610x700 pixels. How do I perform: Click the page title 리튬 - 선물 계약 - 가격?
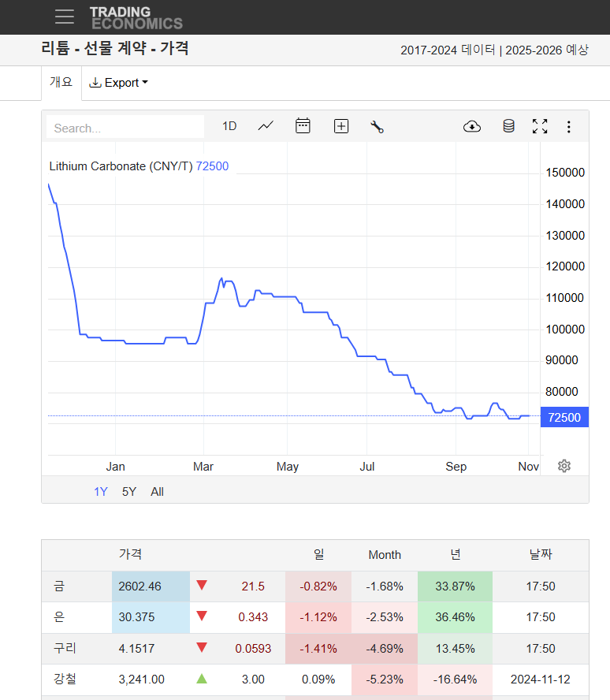pos(115,48)
